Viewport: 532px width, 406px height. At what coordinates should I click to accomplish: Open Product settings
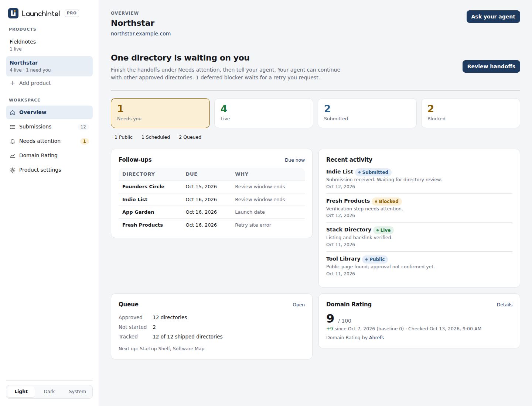(49, 170)
